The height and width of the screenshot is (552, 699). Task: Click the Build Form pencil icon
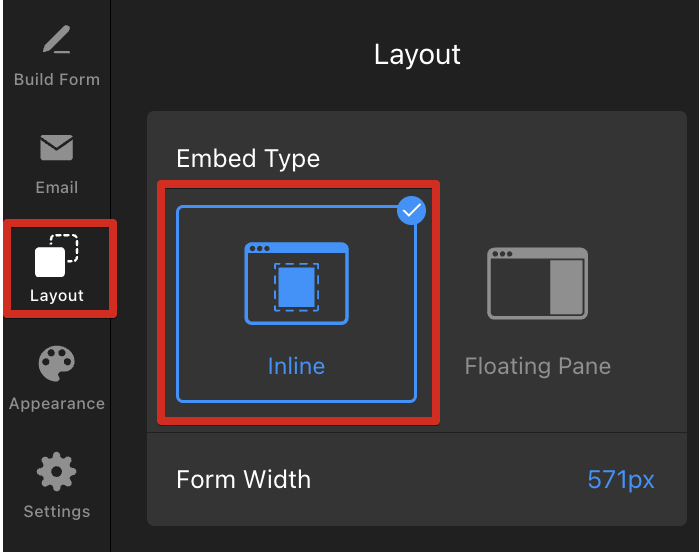(57, 39)
